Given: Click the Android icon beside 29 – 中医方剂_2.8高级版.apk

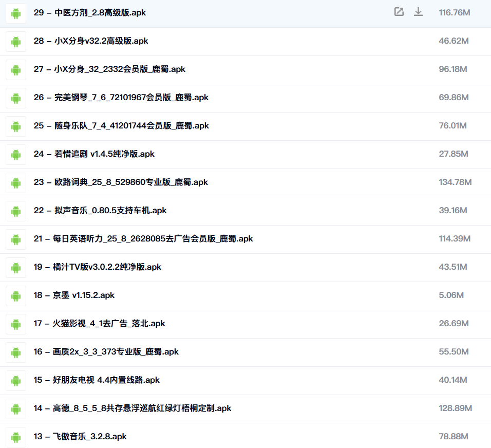Looking at the screenshot, I should (x=15, y=13).
